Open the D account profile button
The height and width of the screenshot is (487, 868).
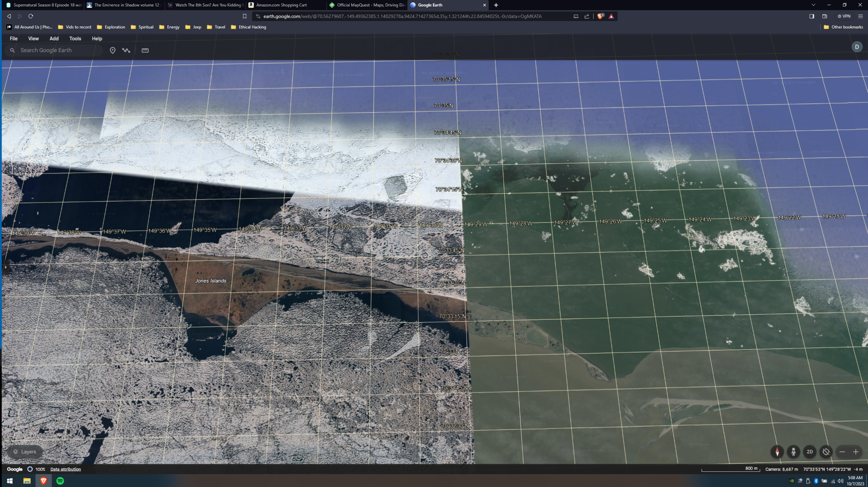point(857,47)
